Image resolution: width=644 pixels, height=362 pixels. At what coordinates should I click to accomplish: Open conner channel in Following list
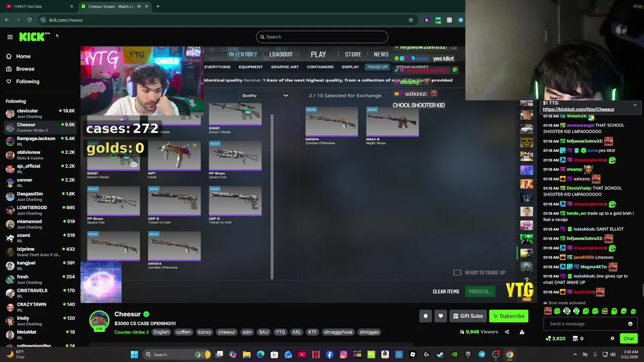pos(39,183)
